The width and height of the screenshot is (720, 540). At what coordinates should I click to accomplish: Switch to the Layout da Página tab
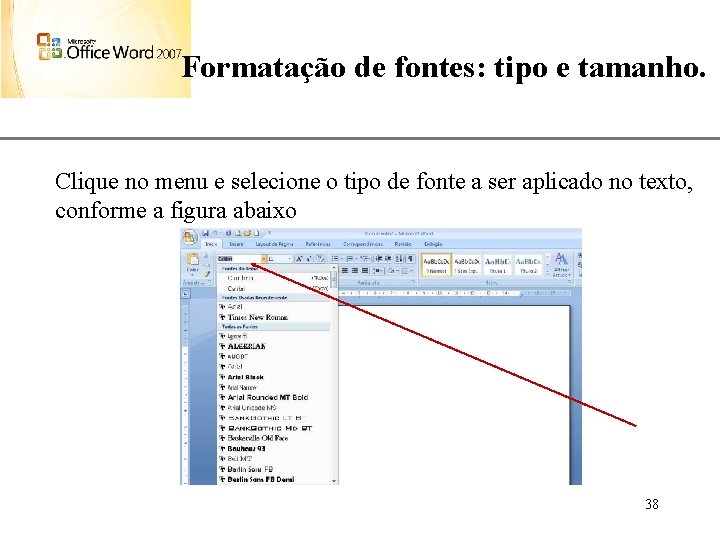click(274, 244)
